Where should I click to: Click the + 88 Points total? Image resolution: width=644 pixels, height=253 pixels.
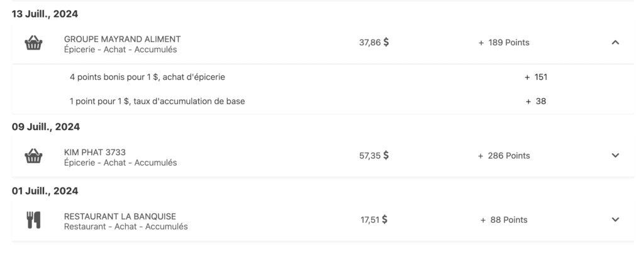[504, 220]
